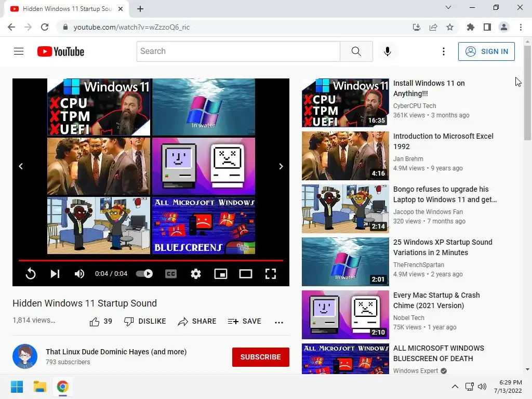Toggle the autoplay switch
The width and height of the screenshot is (532, 399).
(144, 273)
